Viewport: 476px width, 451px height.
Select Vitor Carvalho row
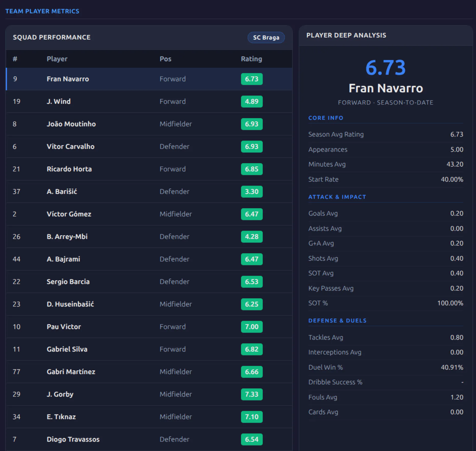[x=149, y=146]
